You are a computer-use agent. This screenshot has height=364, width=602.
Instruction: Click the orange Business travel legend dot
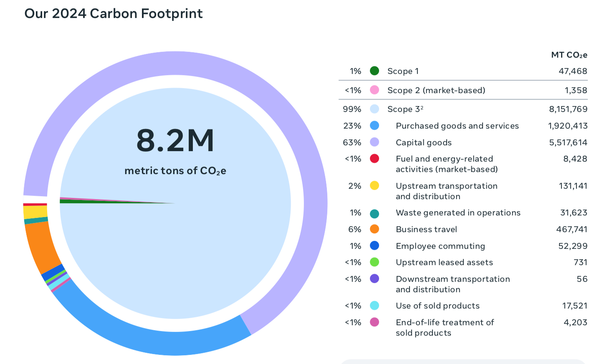click(x=374, y=229)
